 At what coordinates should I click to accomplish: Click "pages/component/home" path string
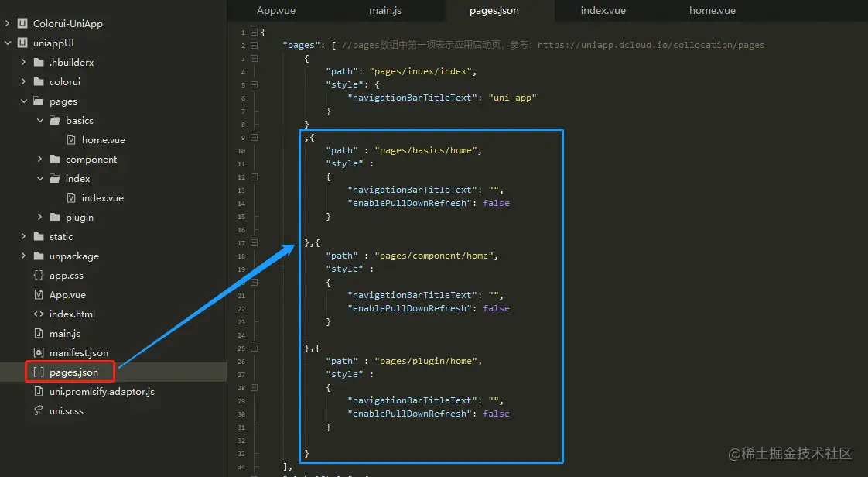(434, 256)
